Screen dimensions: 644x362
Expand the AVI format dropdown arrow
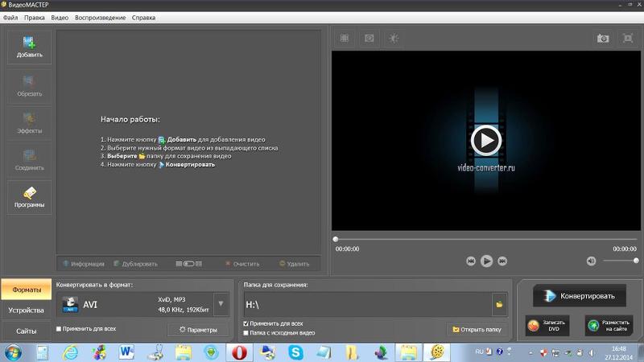click(x=221, y=304)
